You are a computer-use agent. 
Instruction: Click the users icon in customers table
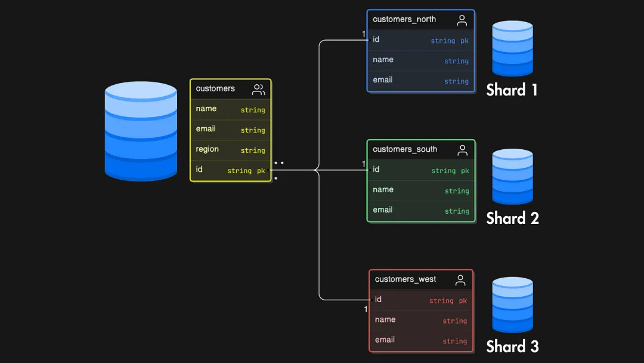[x=258, y=90]
